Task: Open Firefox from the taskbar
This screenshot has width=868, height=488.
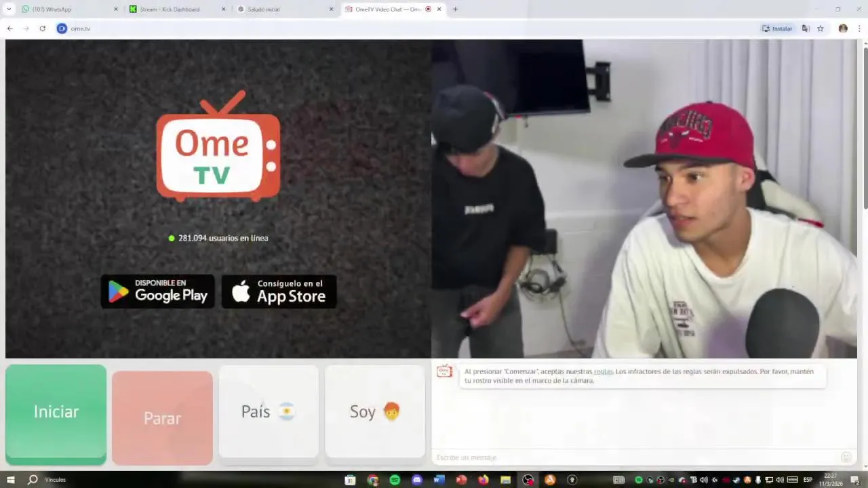Action: [x=484, y=480]
